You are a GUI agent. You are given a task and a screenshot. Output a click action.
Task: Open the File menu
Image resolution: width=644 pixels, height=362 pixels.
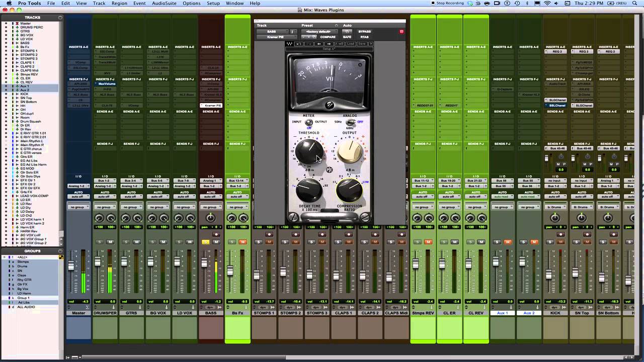[51, 4]
